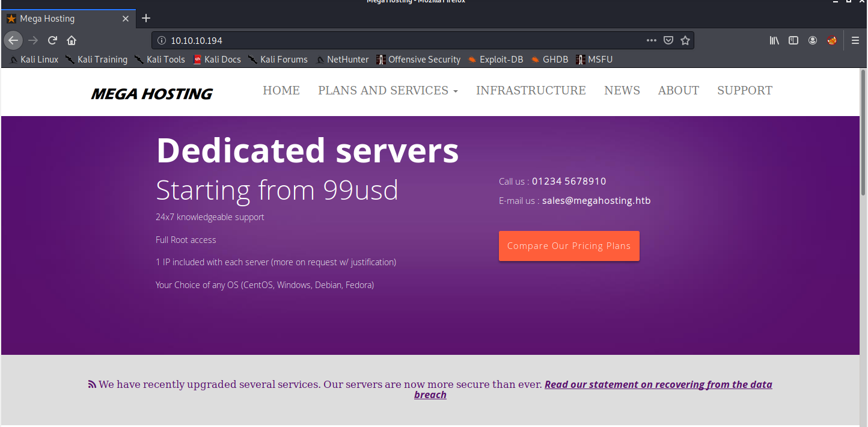Viewport: 868px width, 427px height.
Task: Open the Firefox home page
Action: tap(72, 40)
